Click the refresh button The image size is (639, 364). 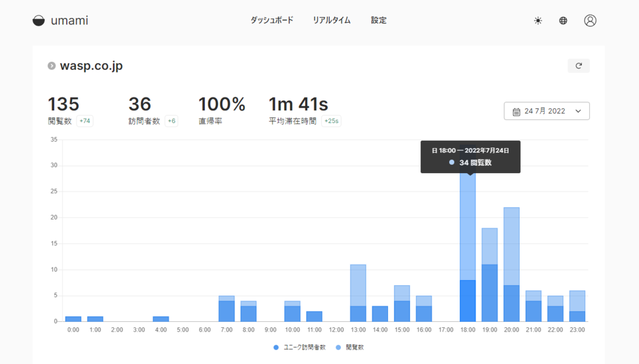coord(578,65)
